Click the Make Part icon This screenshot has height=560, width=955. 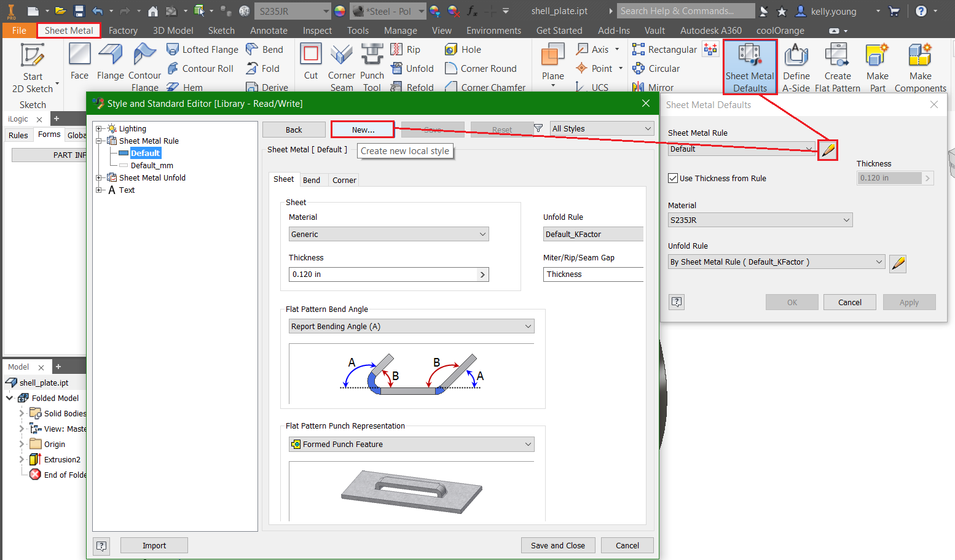pos(877,55)
